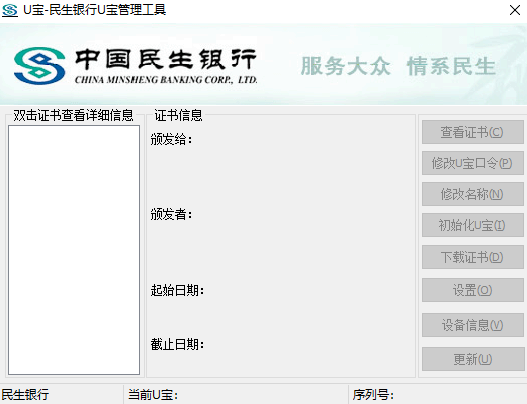Viewport: 527px width, 404px height.
Task: Click the 起始日期 label
Action: coord(177,290)
